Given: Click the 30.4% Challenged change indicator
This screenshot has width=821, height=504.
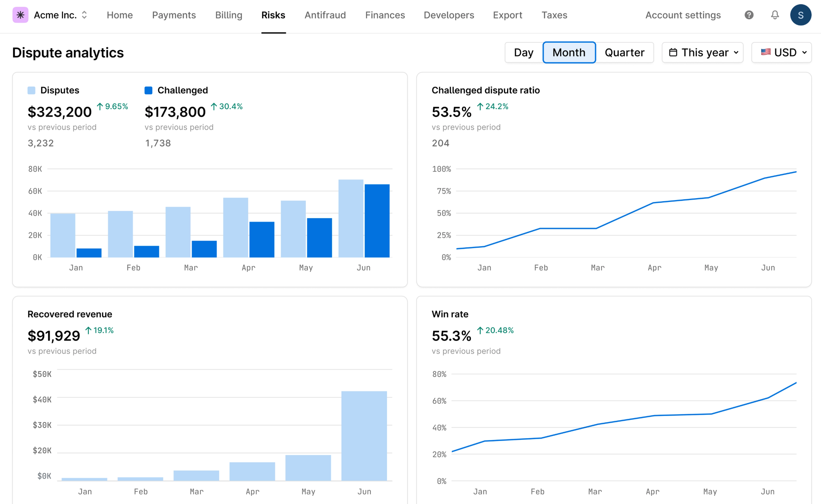Looking at the screenshot, I should pos(227,107).
